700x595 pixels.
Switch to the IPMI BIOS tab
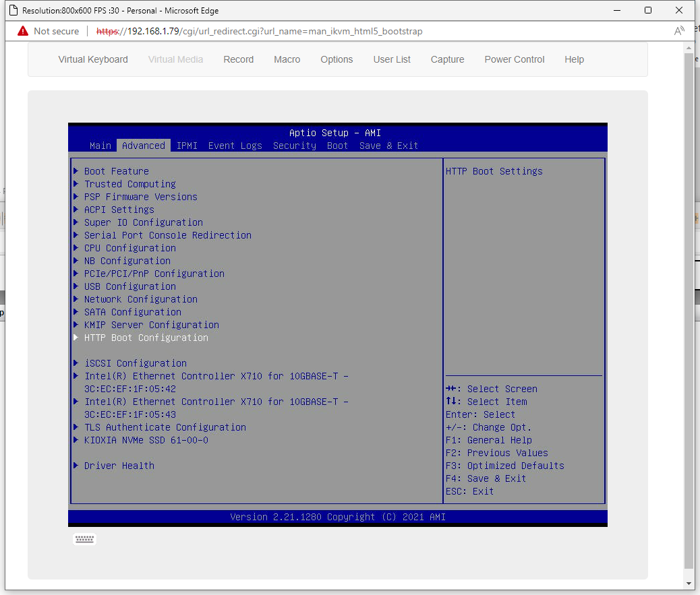point(187,146)
